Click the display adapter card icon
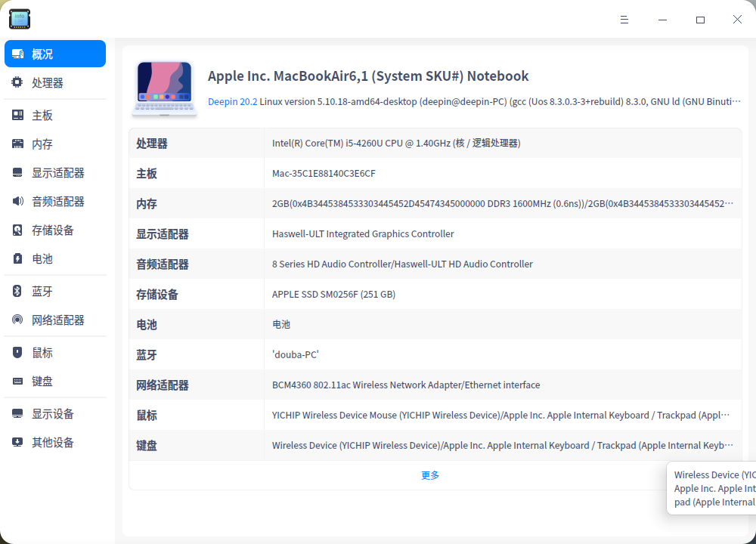 point(17,172)
